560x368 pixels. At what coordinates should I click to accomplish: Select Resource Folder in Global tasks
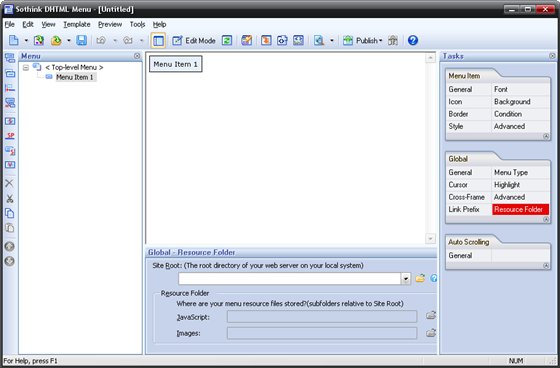520,209
